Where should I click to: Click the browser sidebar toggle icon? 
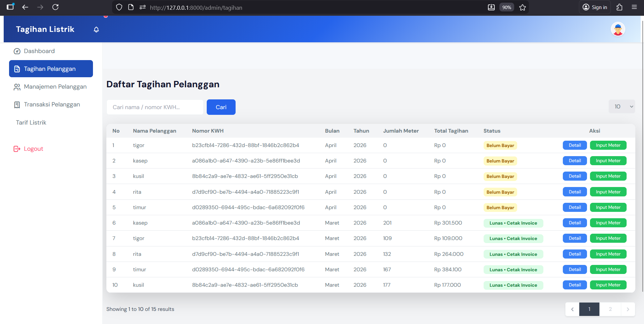coord(10,7)
